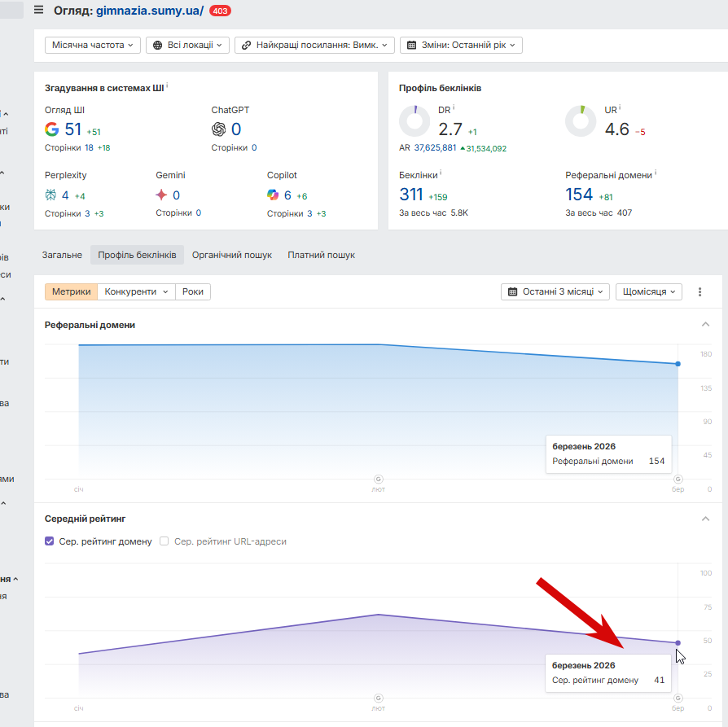The height and width of the screenshot is (727, 728).
Task: Open the three-dot chart options menu
Action: coord(699,291)
